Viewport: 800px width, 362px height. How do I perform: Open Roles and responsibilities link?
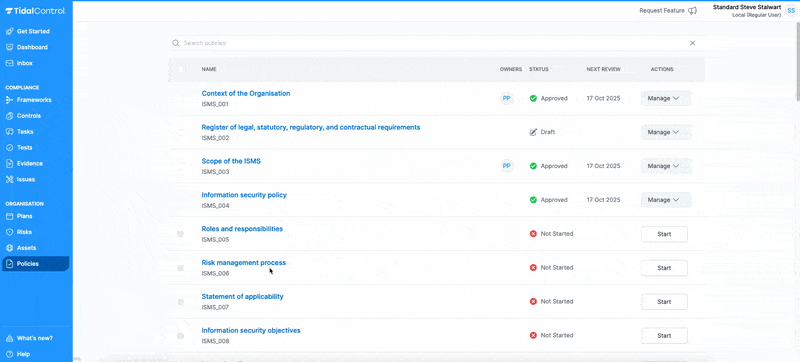pos(242,229)
